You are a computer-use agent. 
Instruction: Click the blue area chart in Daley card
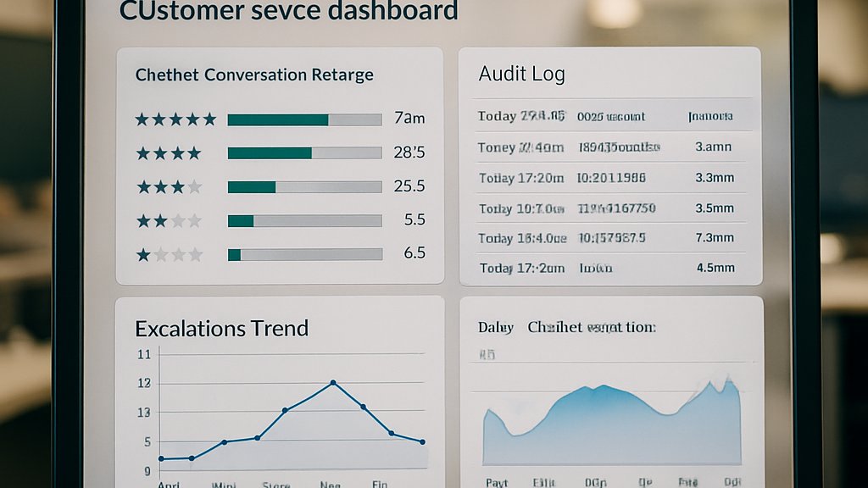(612, 426)
